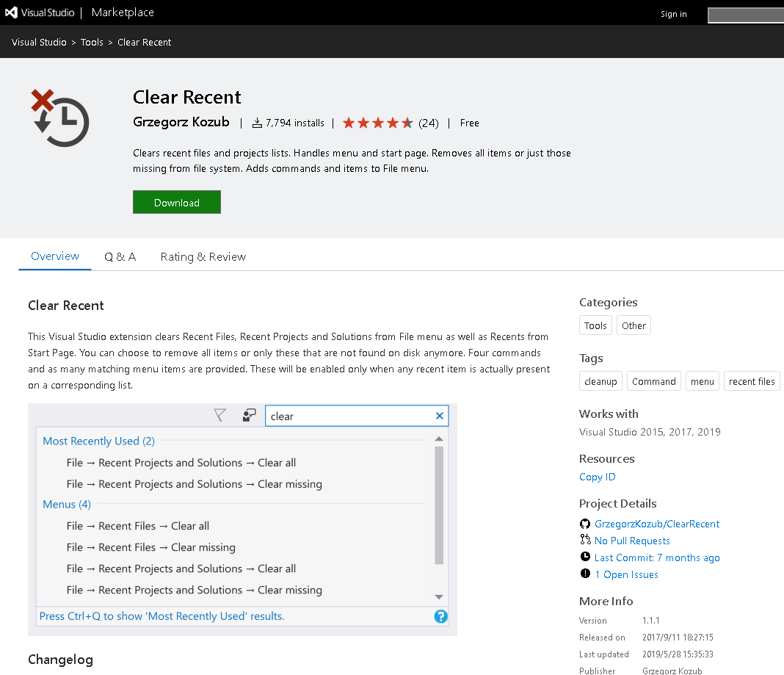
Task: Select the menu tag
Action: click(702, 381)
